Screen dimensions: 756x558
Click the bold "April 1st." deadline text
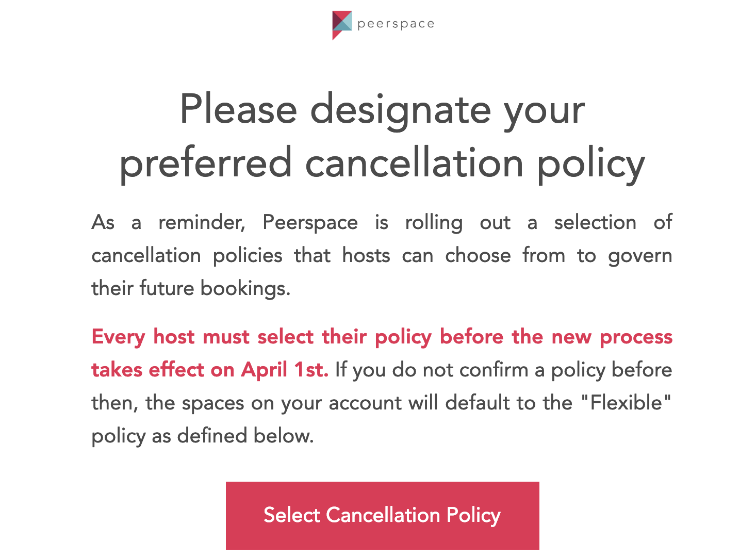coord(285,370)
